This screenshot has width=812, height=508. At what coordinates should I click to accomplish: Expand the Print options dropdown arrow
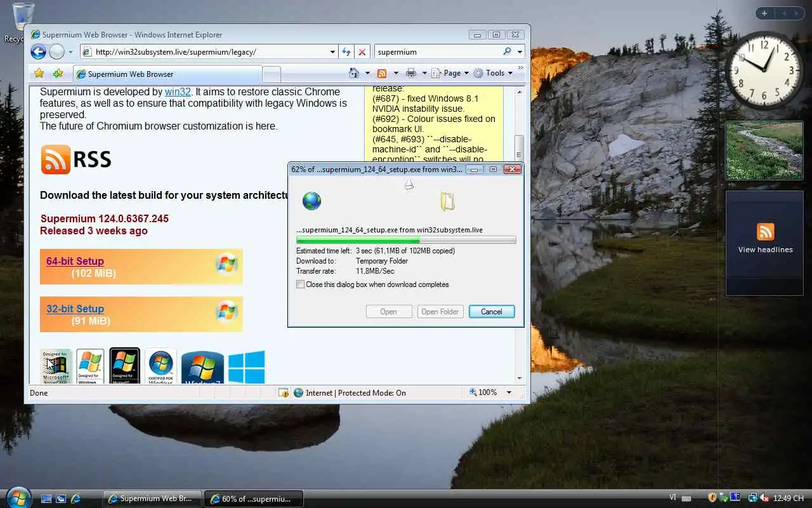424,73
